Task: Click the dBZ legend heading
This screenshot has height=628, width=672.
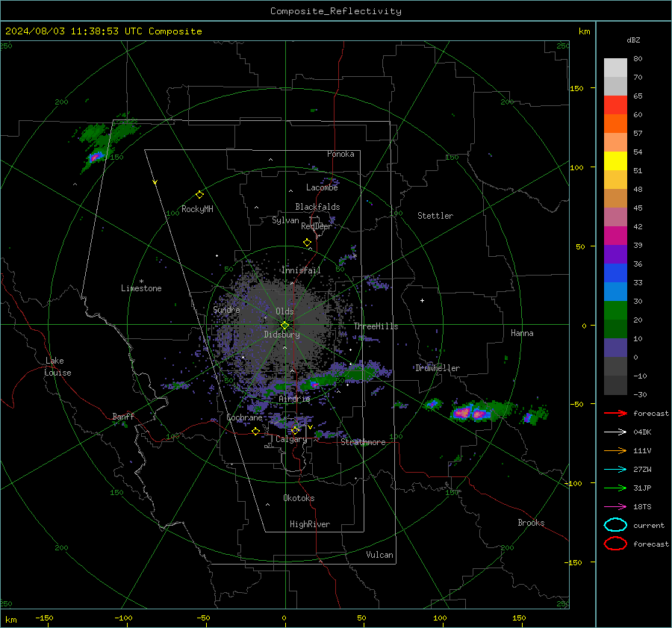Action: [633, 40]
